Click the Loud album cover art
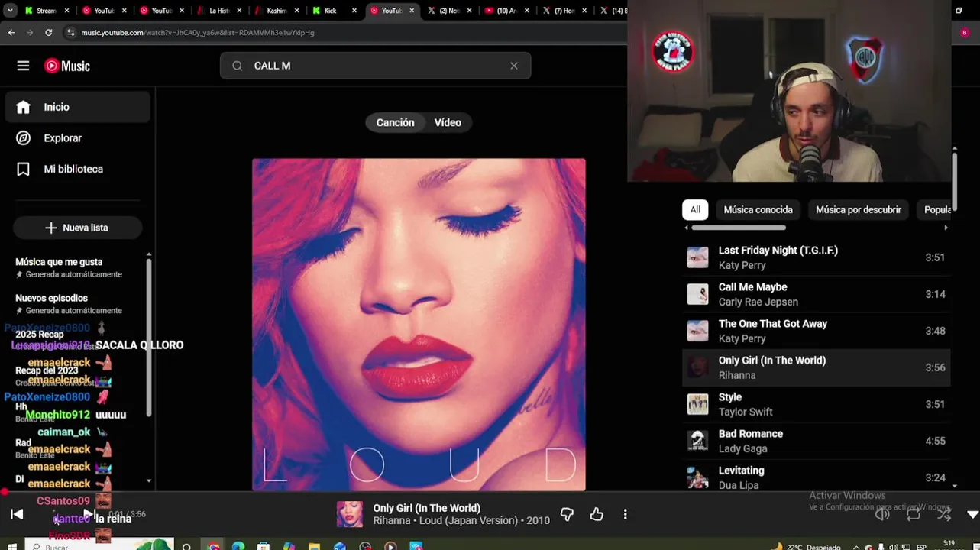The image size is (980, 550). 419,325
